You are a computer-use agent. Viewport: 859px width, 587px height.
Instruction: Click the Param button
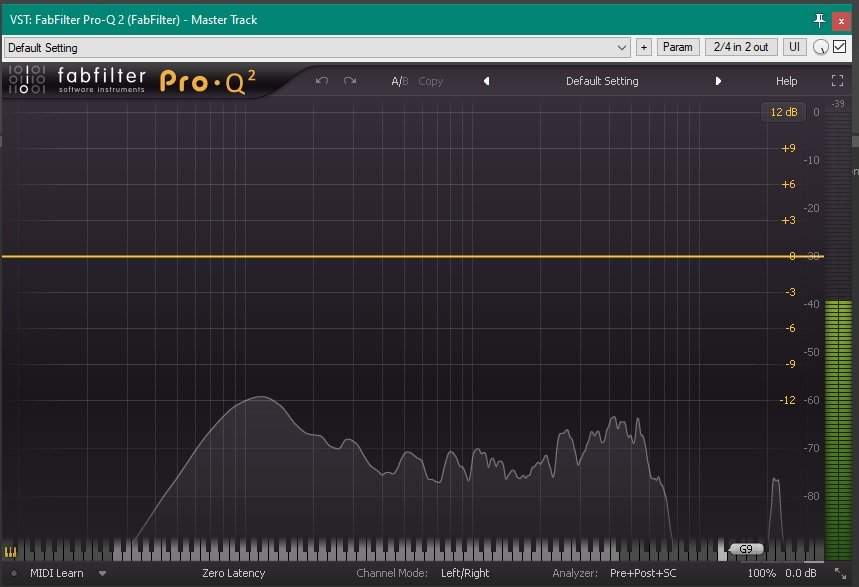[x=677, y=47]
